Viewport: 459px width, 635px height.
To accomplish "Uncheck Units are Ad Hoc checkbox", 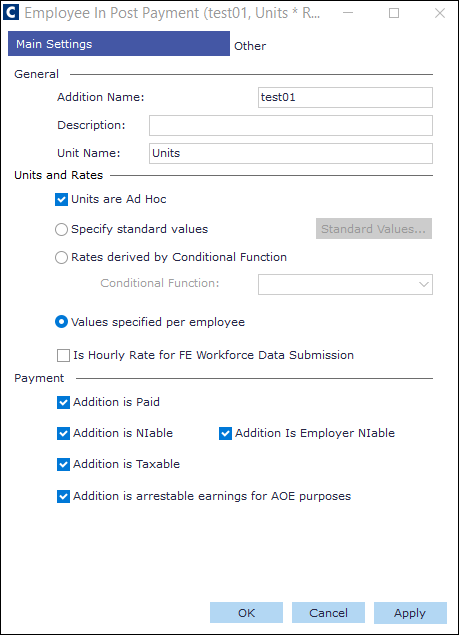I will click(x=62, y=200).
